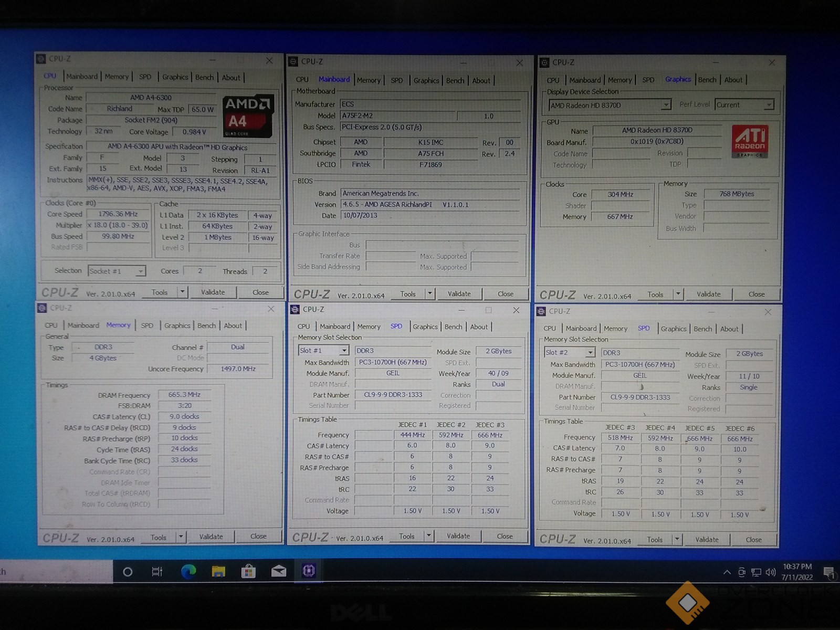Open Bench tab in Graphics window
This screenshot has height=630, width=840.
[707, 80]
